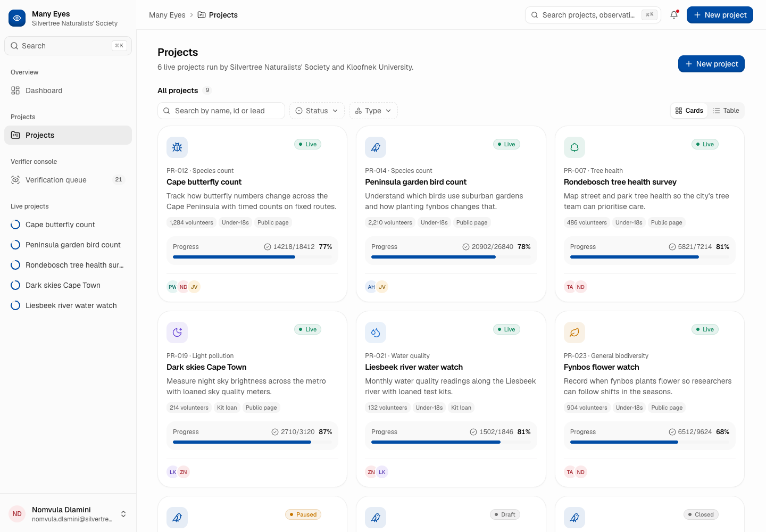Screen dimensions: 766x532
Task: Click the top bar New project button
Action: point(720,15)
